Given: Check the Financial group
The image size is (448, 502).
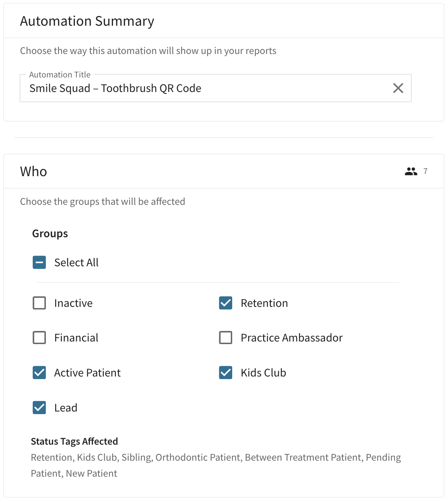Looking at the screenshot, I should pyautogui.click(x=39, y=338).
